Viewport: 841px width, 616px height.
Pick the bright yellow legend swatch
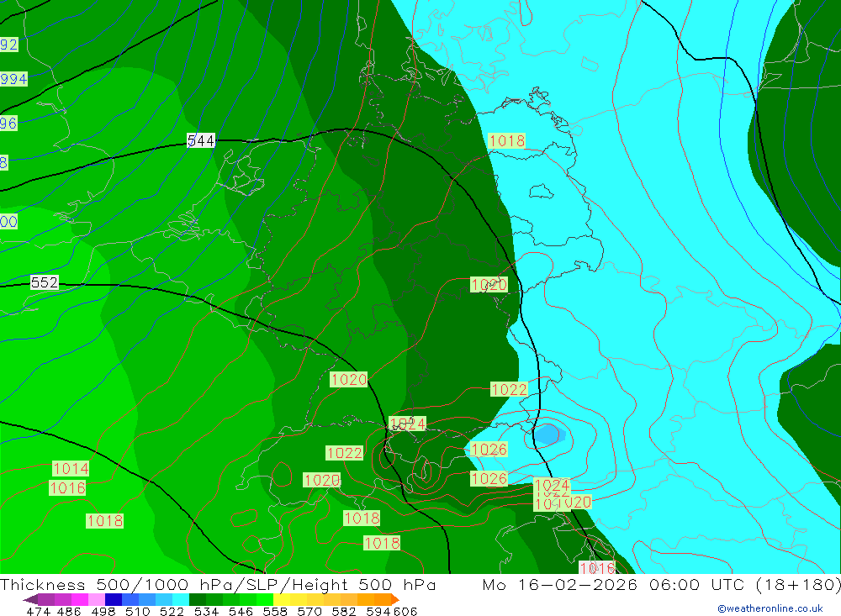282,599
